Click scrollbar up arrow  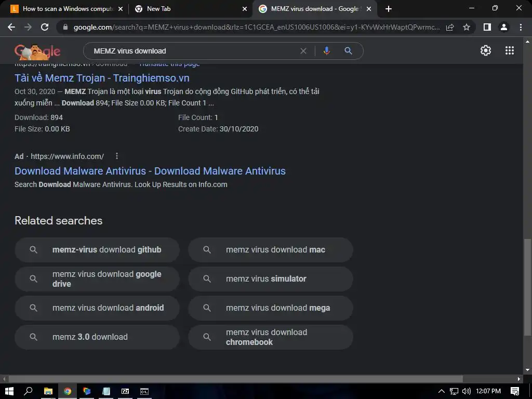click(x=527, y=42)
